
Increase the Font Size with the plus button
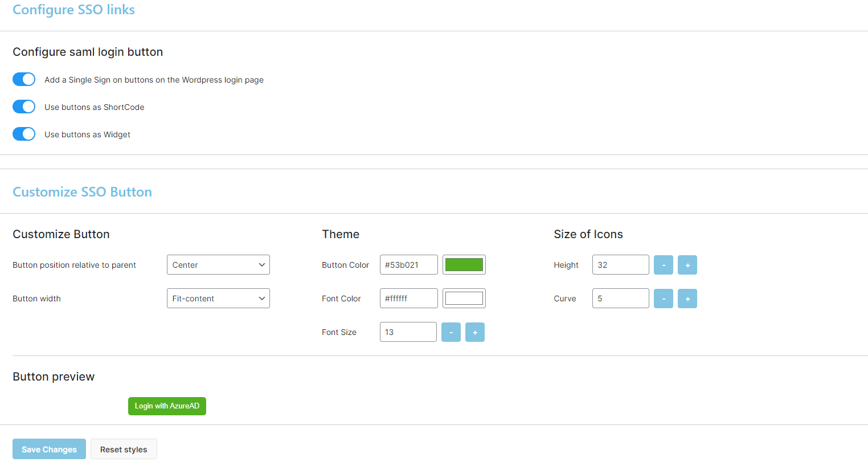tap(475, 332)
